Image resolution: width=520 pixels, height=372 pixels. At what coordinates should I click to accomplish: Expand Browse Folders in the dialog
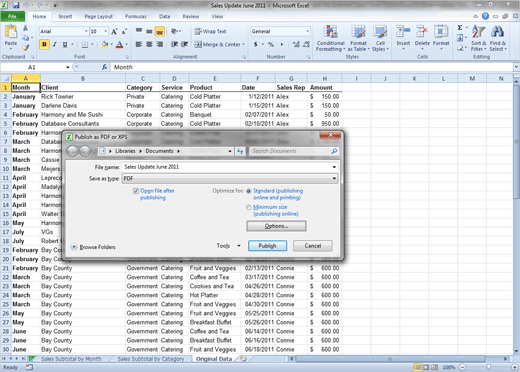(x=93, y=247)
